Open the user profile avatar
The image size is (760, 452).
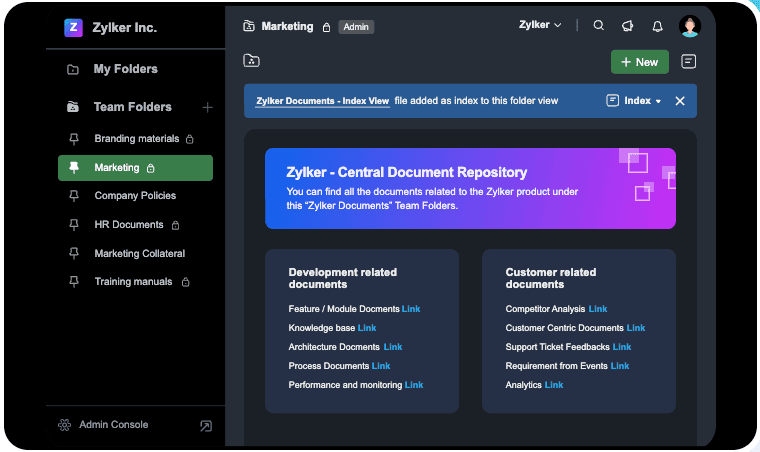(x=689, y=26)
